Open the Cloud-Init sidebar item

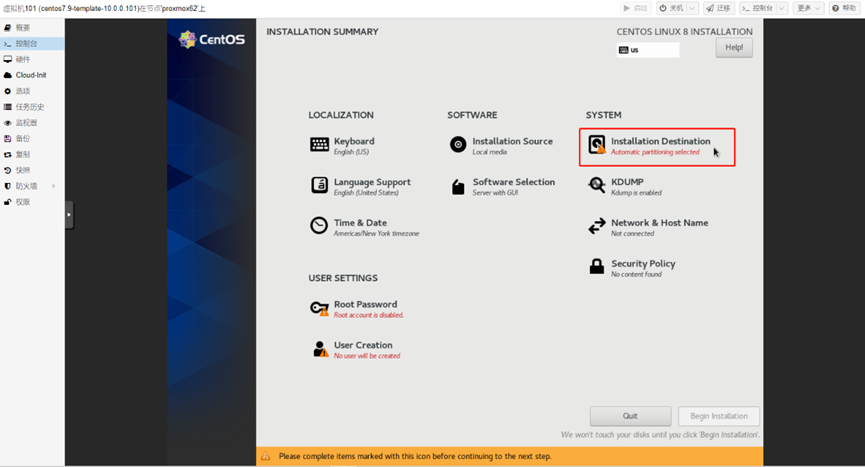click(x=32, y=75)
